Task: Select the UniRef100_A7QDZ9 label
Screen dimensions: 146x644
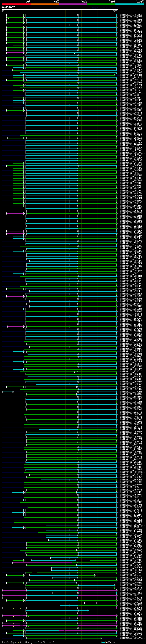Action: coord(131,37)
